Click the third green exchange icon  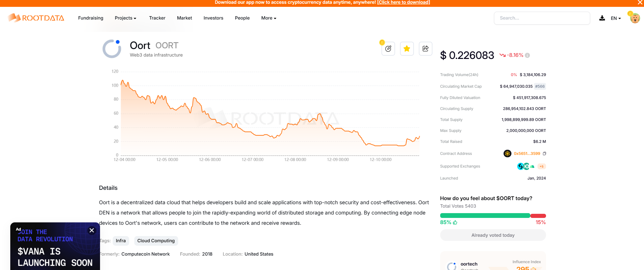click(532, 167)
